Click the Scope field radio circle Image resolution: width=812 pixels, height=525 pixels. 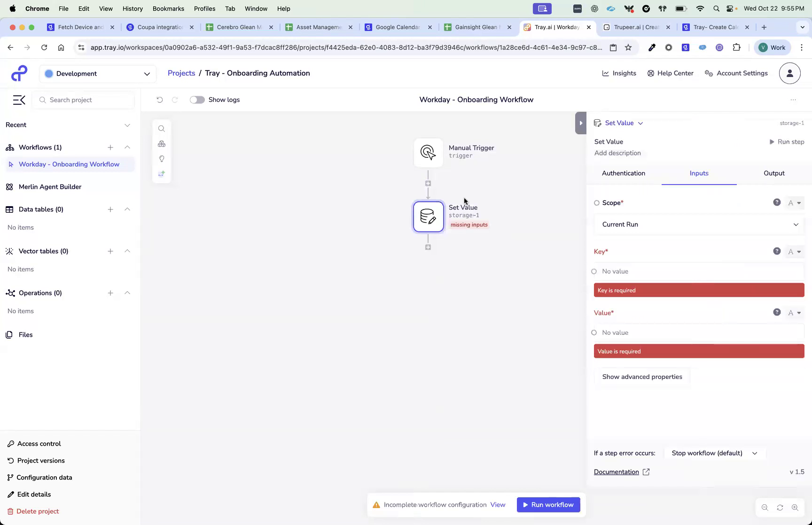click(x=596, y=202)
